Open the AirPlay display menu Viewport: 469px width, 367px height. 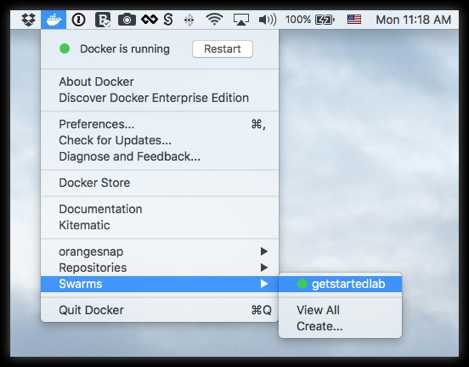click(241, 20)
